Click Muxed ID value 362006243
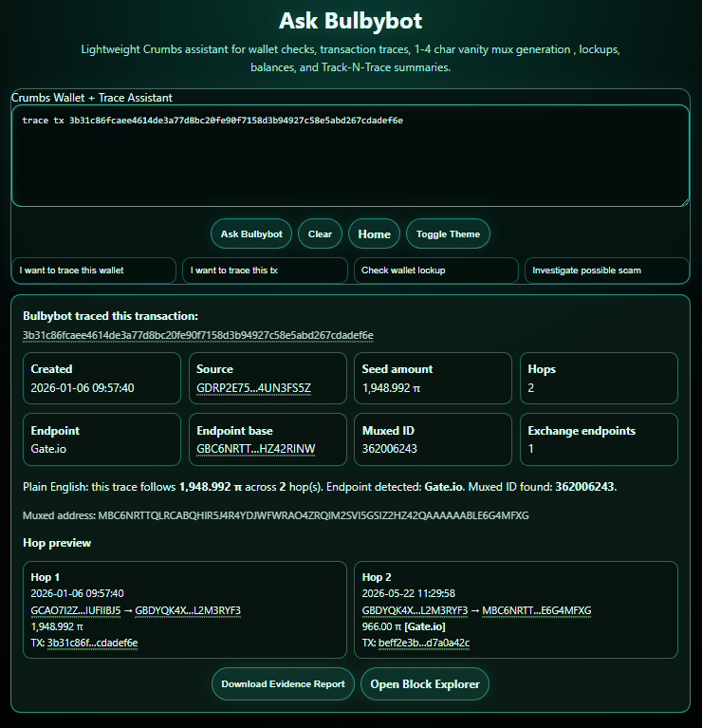 pos(389,449)
